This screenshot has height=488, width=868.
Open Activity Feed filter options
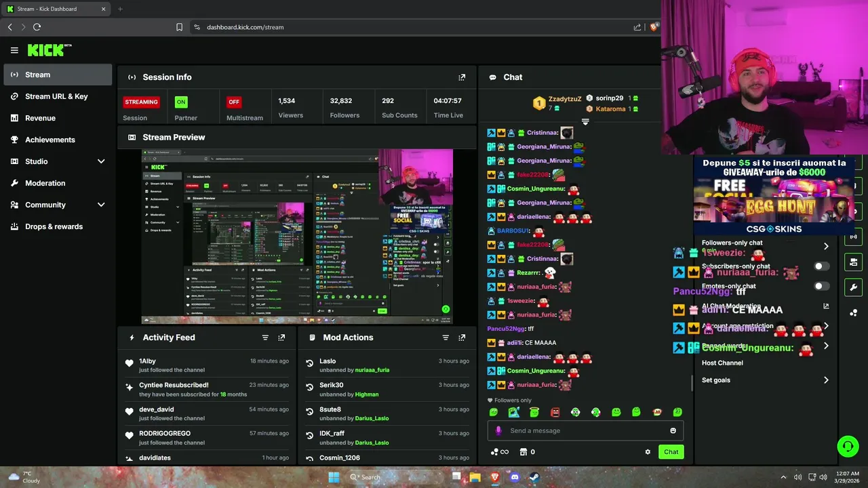(x=265, y=338)
